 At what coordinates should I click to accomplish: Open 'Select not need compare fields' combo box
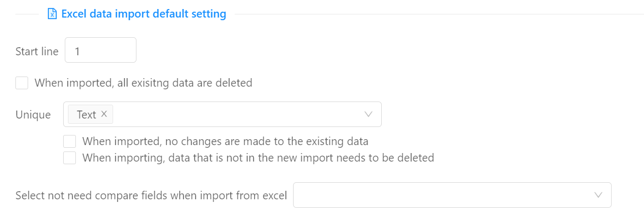(x=452, y=195)
